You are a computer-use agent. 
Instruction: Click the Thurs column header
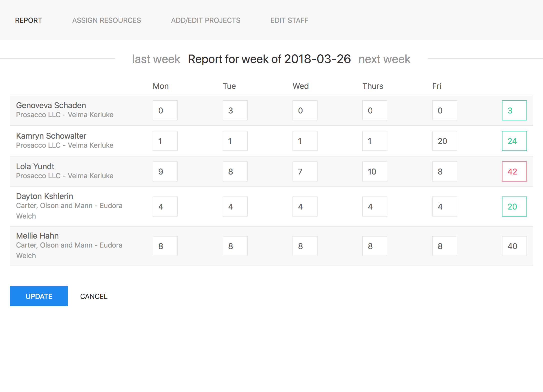[373, 86]
